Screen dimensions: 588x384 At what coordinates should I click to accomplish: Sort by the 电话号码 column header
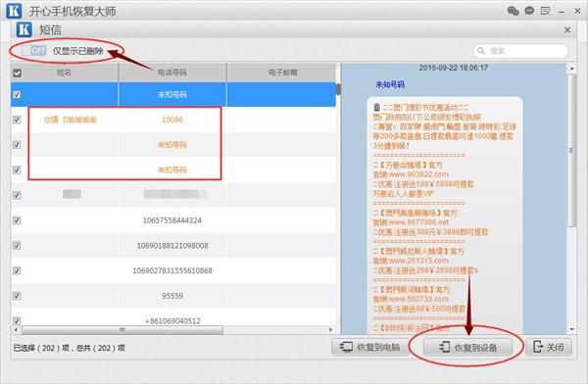172,72
